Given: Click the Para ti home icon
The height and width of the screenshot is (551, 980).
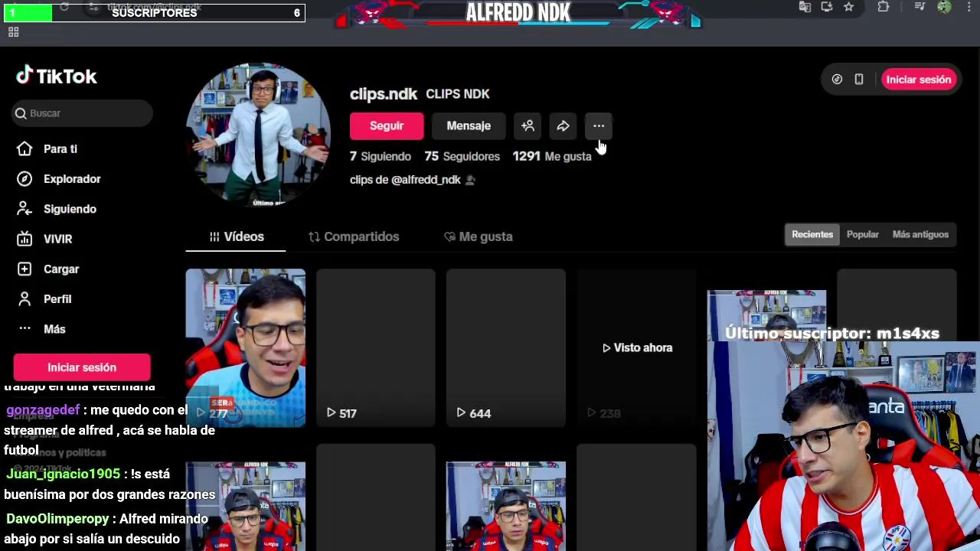Looking at the screenshot, I should [x=24, y=149].
